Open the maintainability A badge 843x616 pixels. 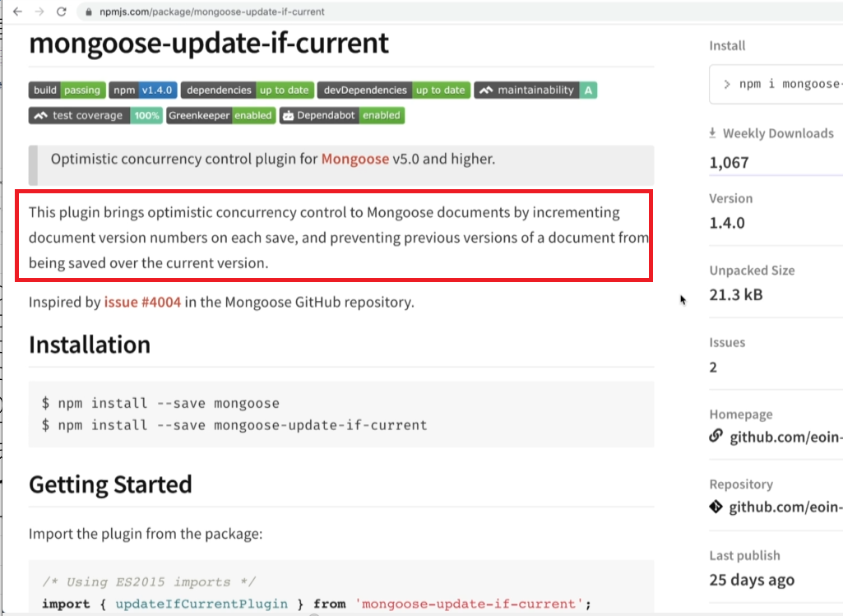click(535, 90)
